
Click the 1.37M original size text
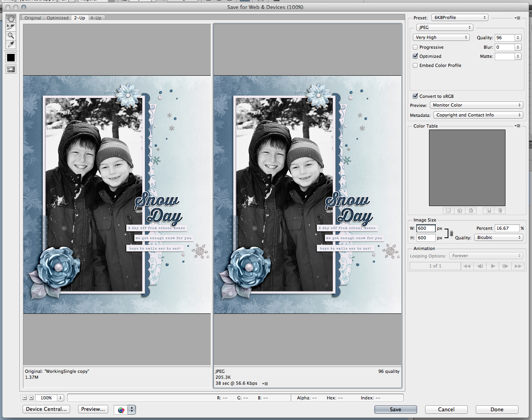point(32,377)
